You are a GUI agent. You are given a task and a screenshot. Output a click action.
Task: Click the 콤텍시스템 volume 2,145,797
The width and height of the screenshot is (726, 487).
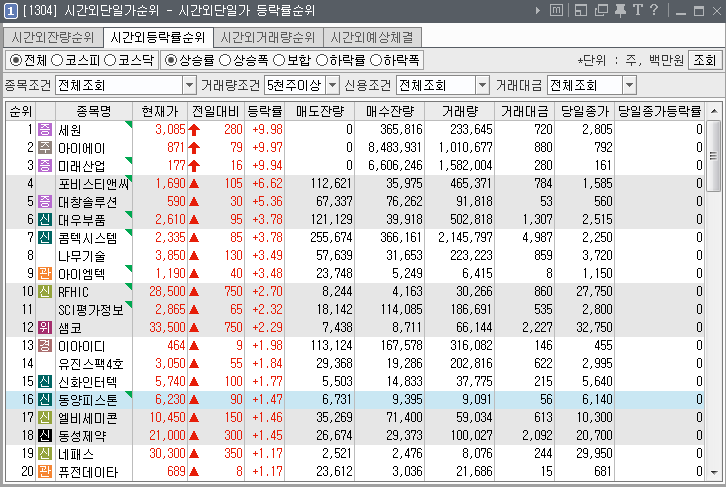tap(465, 237)
